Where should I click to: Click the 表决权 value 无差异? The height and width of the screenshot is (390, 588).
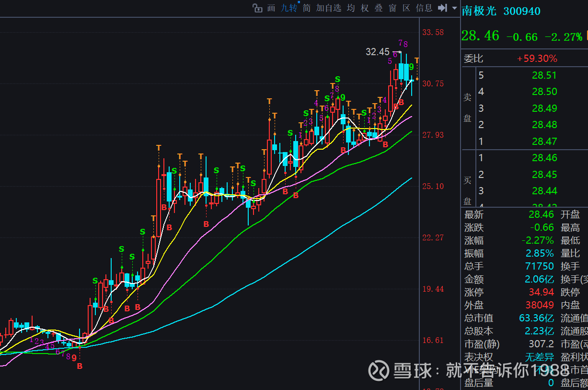coord(540,357)
